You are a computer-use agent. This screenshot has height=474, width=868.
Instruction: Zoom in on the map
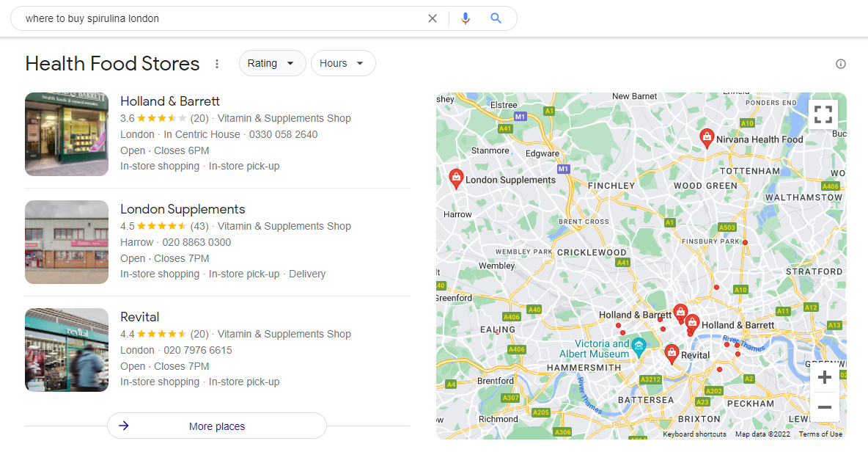pos(825,378)
